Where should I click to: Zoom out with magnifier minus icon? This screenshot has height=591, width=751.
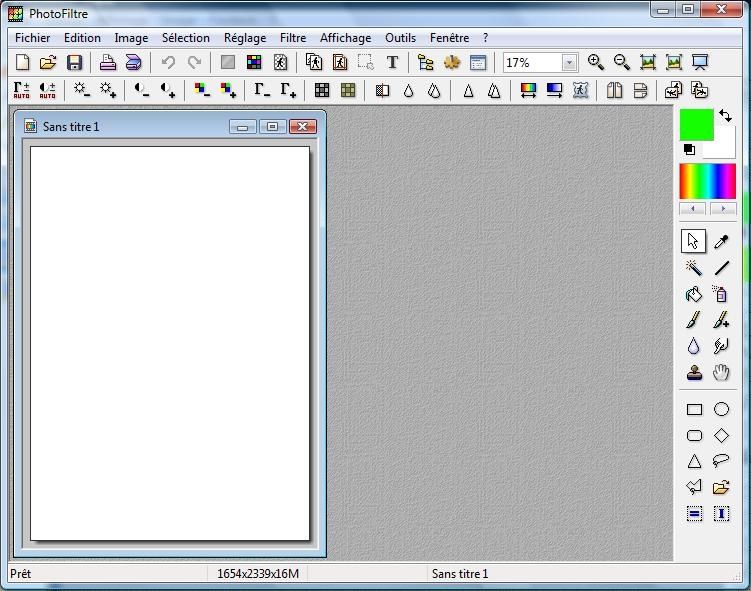622,62
